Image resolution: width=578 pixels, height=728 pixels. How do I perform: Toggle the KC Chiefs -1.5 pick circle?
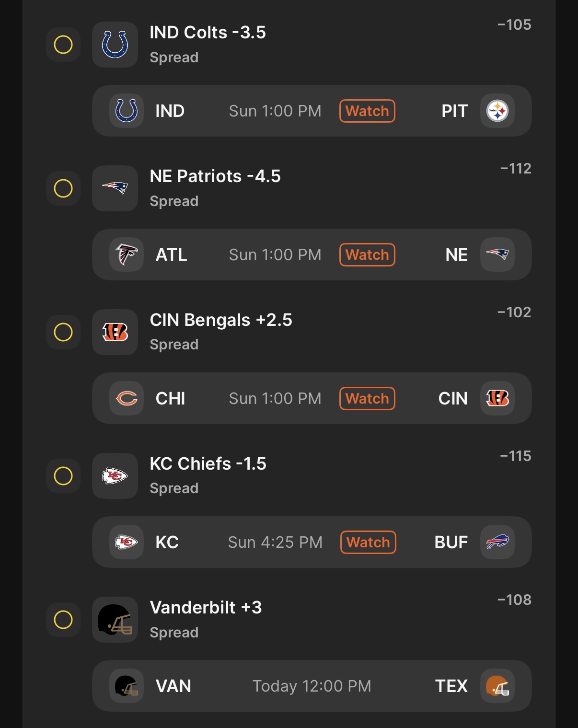63,476
